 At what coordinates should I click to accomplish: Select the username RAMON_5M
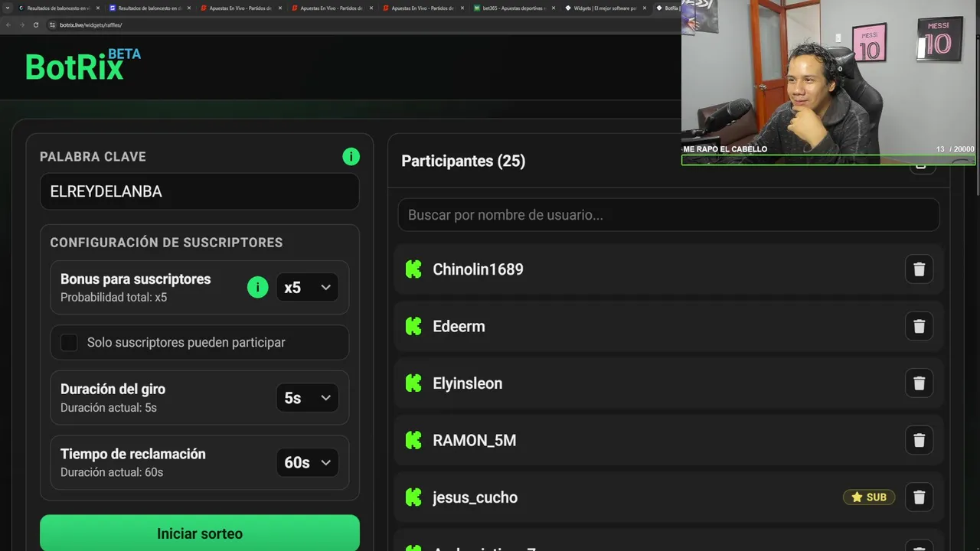coord(475,441)
